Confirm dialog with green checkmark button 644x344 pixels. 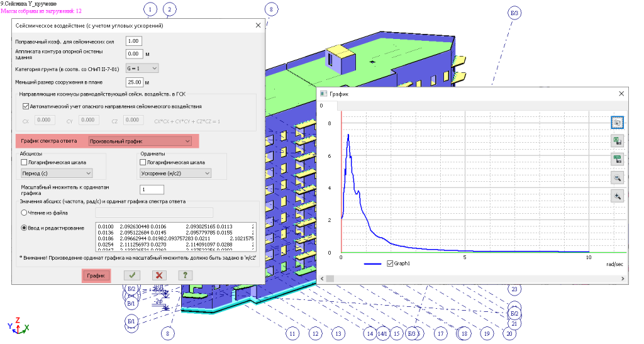click(132, 275)
